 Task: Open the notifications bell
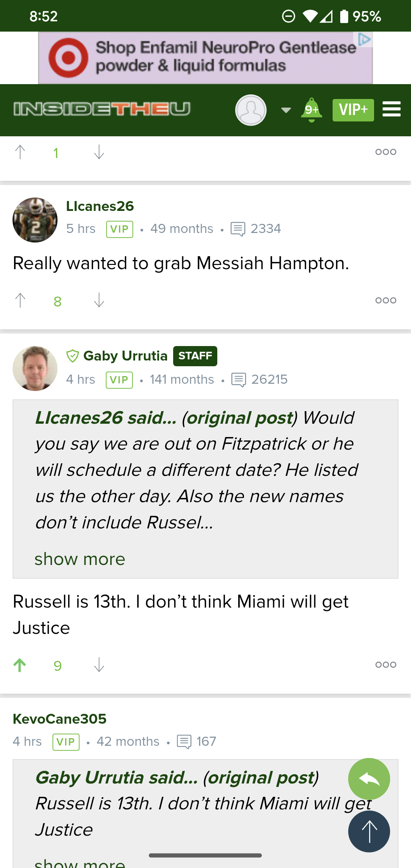pos(311,110)
